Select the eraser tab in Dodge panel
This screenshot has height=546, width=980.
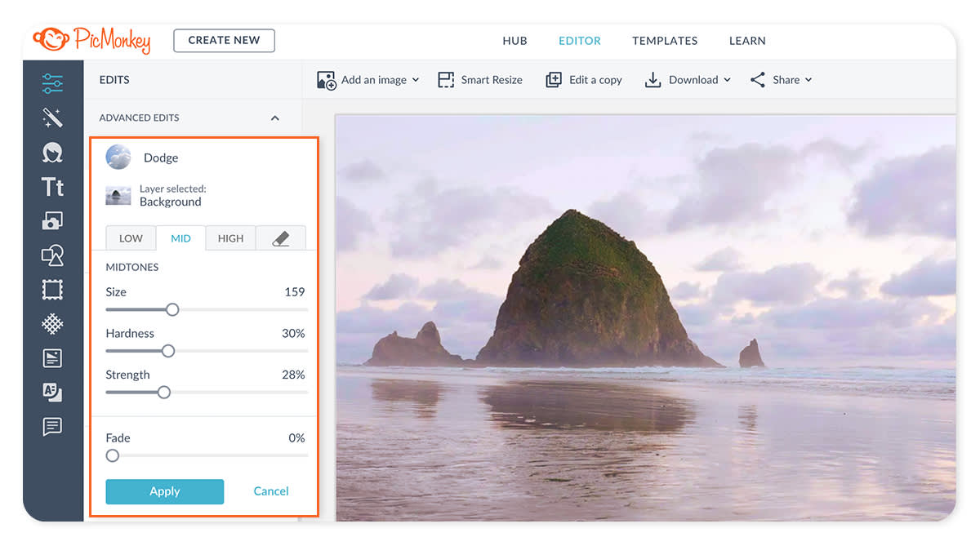[x=280, y=238]
